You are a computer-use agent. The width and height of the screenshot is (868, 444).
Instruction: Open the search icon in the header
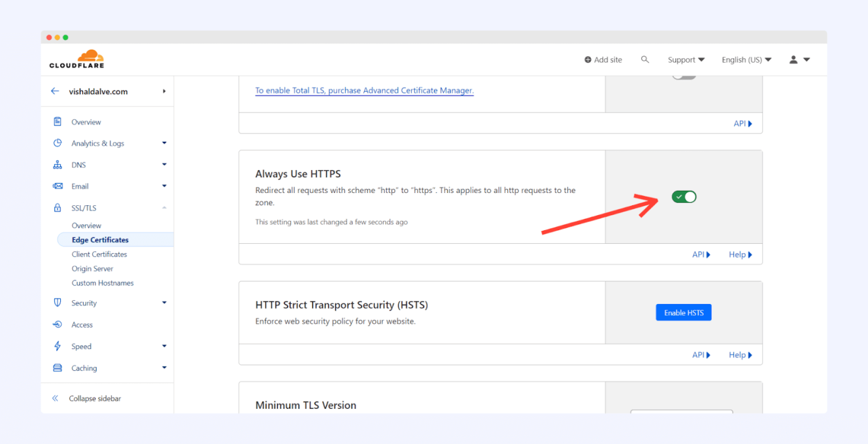click(x=645, y=59)
